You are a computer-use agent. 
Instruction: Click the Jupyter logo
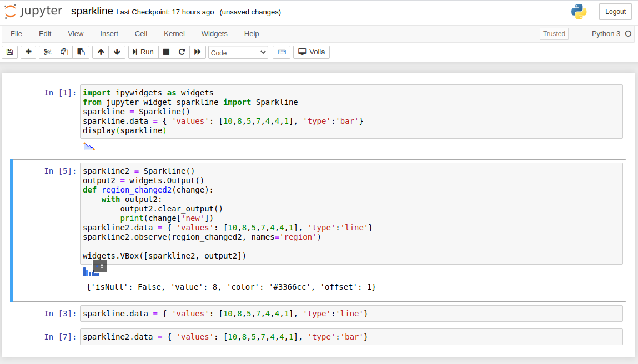tap(33, 12)
